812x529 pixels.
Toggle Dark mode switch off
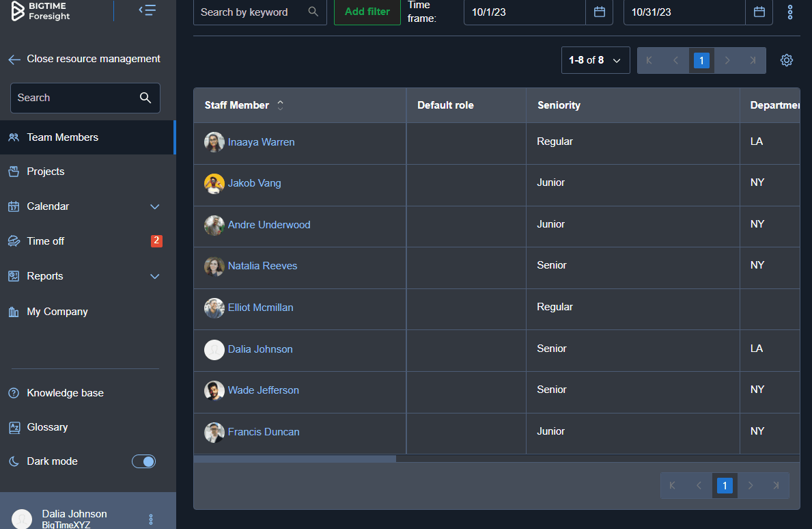pyautogui.click(x=143, y=461)
